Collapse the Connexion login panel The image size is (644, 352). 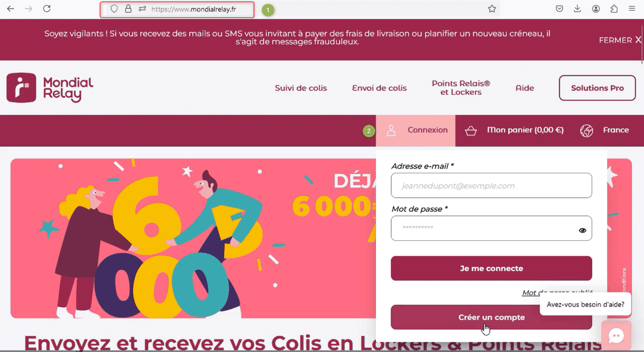(416, 130)
